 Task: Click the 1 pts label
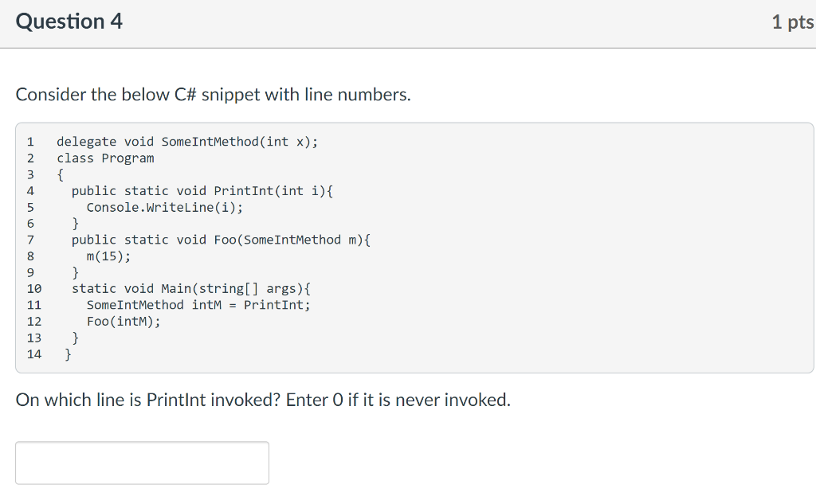(x=792, y=21)
